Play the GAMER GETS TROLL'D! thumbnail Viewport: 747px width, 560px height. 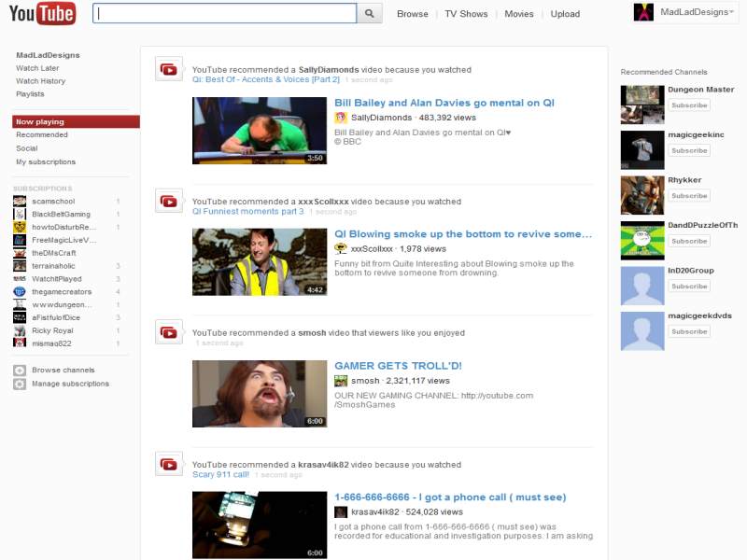tap(260, 394)
